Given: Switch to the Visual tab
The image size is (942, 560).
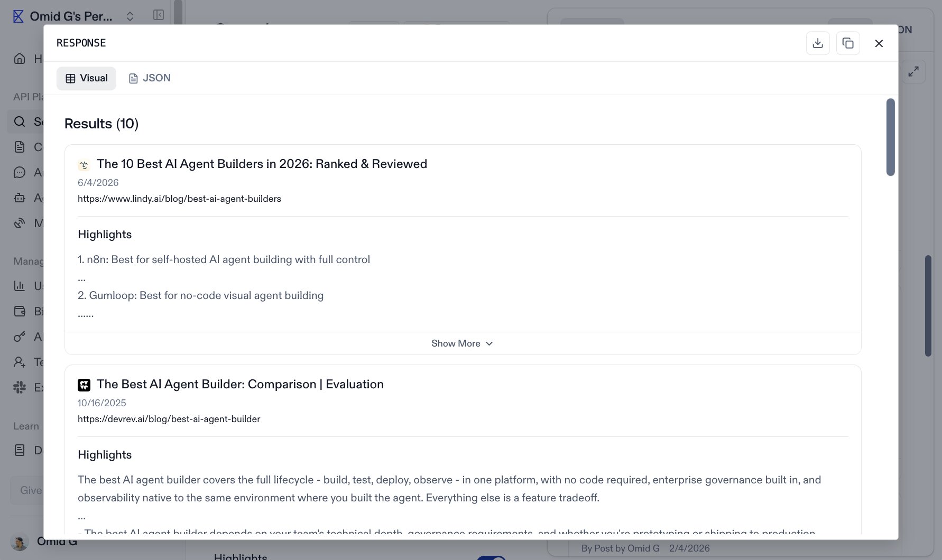Looking at the screenshot, I should 86,78.
